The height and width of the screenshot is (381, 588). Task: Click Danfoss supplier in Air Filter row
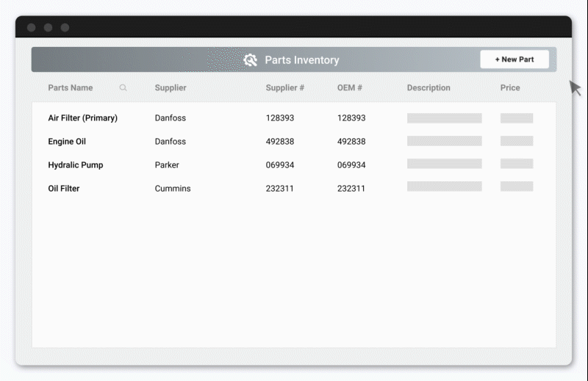click(171, 118)
